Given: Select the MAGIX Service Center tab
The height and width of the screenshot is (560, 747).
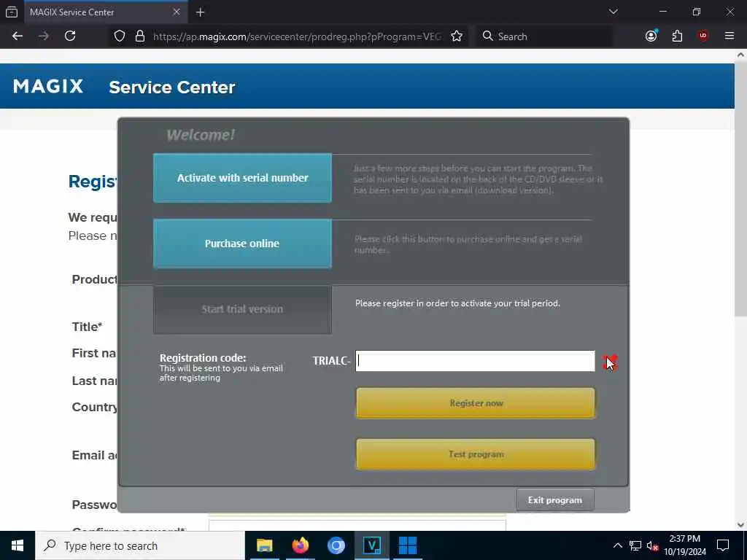Looking at the screenshot, I should pos(105,12).
